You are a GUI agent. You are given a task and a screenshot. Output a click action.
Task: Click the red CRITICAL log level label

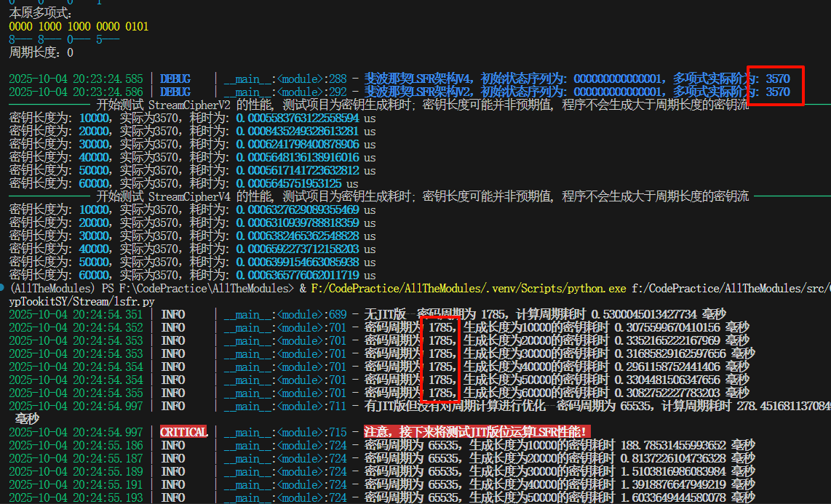point(183,432)
